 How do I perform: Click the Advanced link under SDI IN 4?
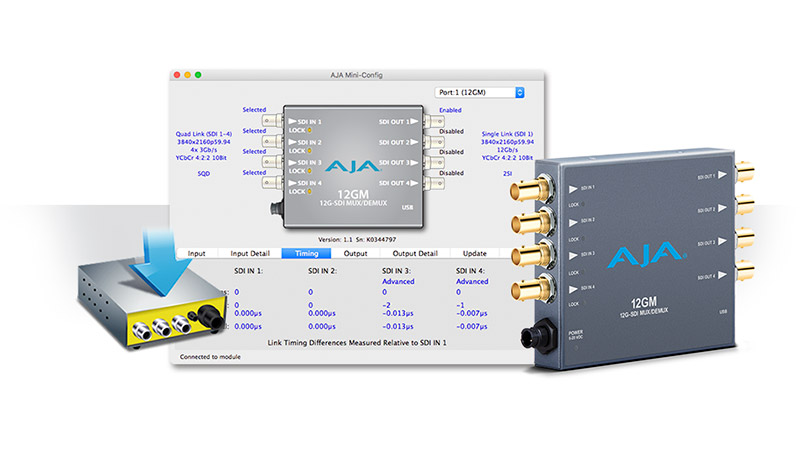[x=472, y=281]
